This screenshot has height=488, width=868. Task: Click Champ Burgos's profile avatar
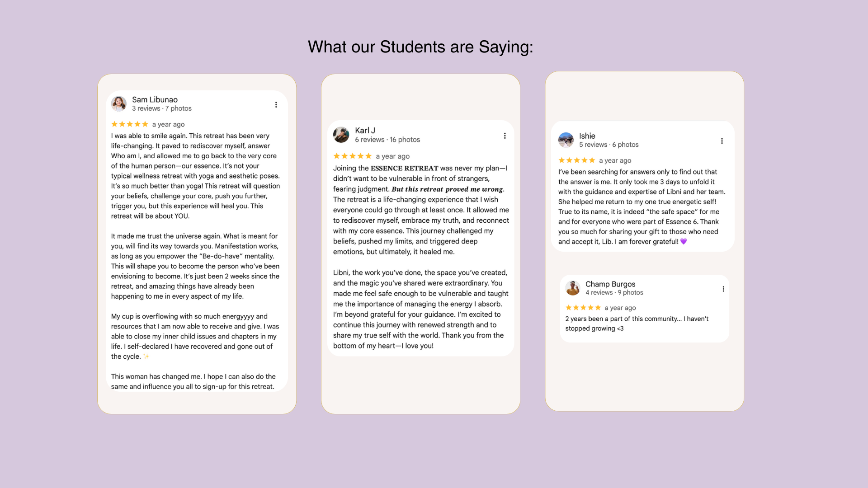(x=573, y=288)
